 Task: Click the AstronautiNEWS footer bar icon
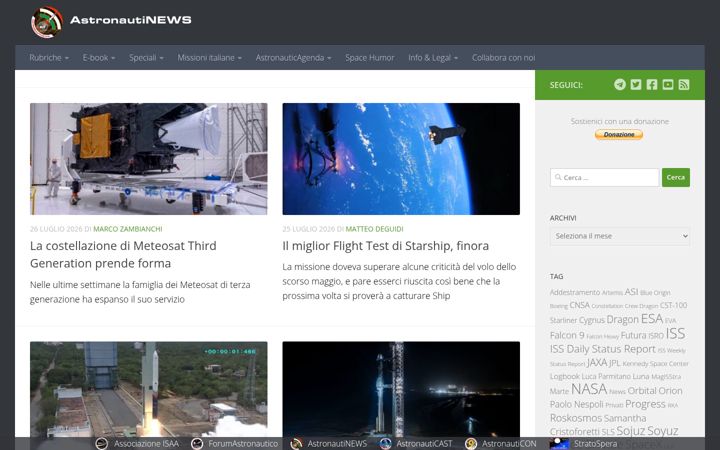click(296, 444)
